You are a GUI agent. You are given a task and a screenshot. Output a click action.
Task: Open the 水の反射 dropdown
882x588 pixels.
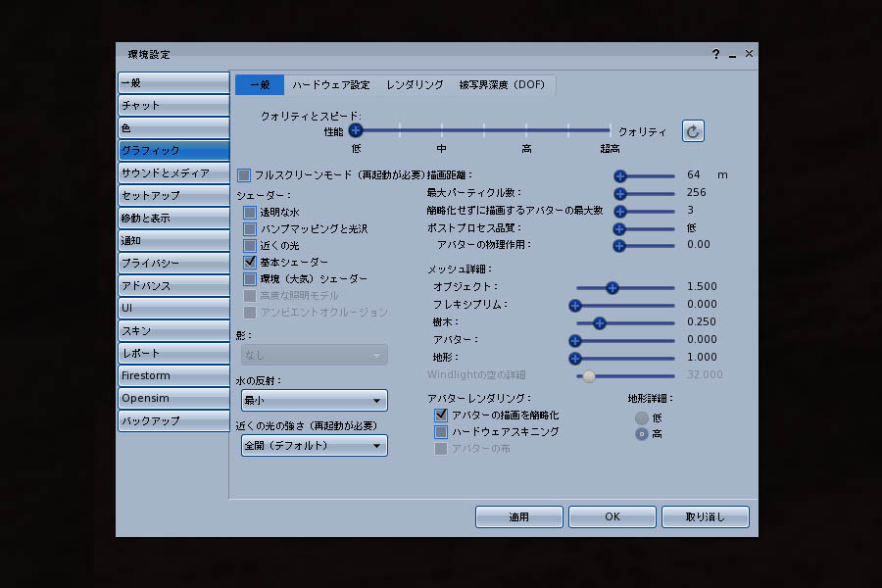point(314,401)
